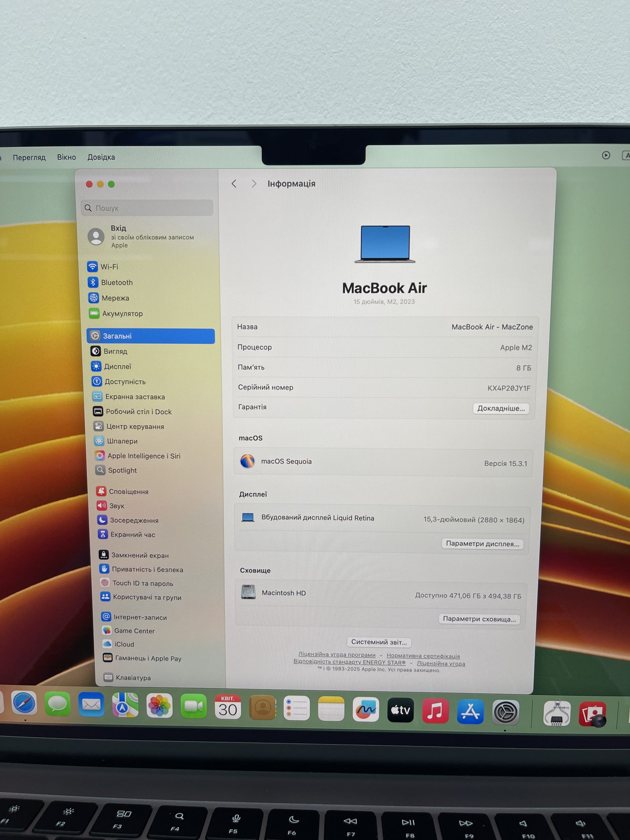The height and width of the screenshot is (840, 630).
Task: Click serial number KX4P20JY1F
Action: (509, 388)
